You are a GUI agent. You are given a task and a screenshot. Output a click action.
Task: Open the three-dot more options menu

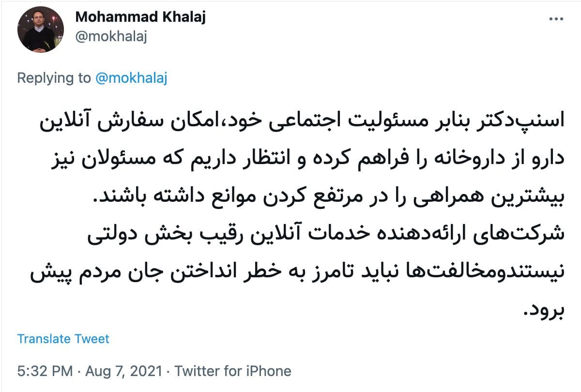pyautogui.click(x=556, y=19)
